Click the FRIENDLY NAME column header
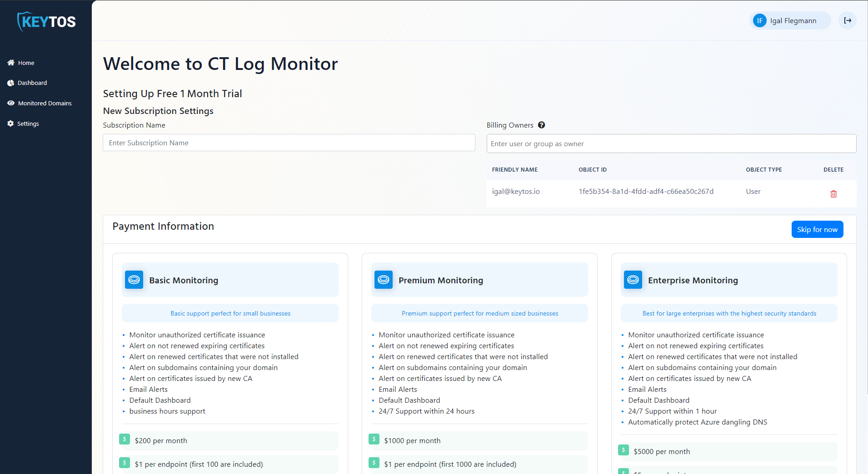The image size is (868, 474). [x=514, y=169]
